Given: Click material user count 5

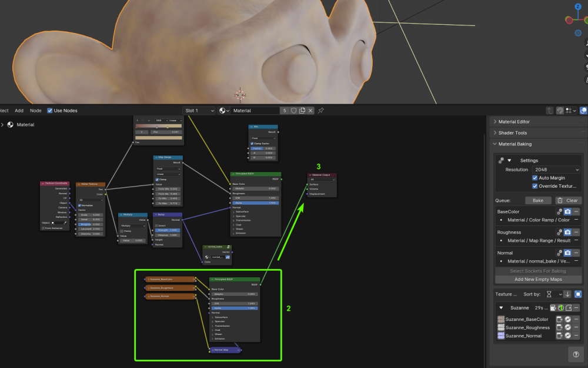Looking at the screenshot, I should (285, 111).
